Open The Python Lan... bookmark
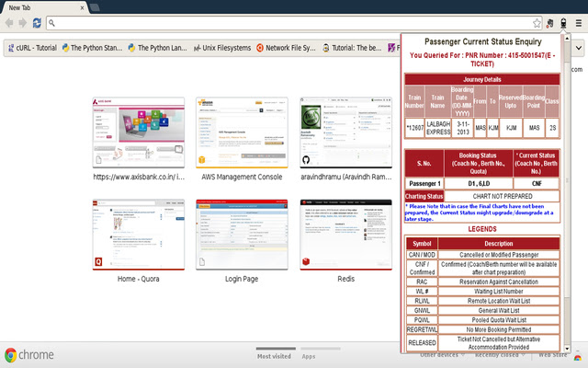 (x=158, y=48)
